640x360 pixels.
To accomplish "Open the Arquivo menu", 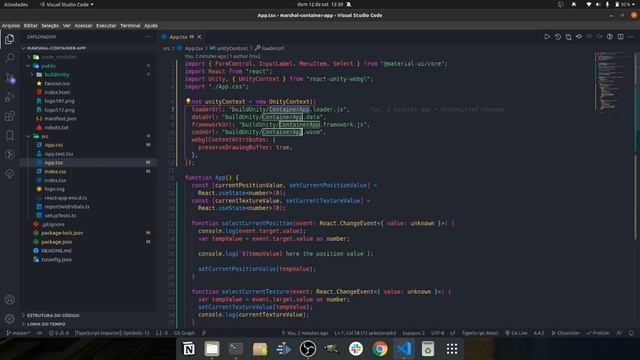I will point(11,25).
